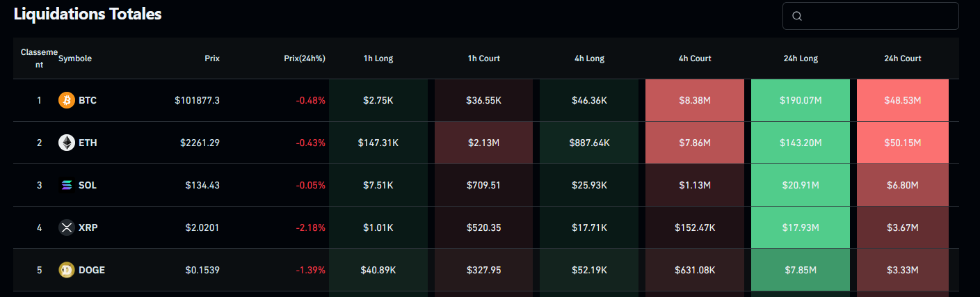This screenshot has width=980, height=297.
Task: Select BTC 24h Long green cell $190.07M
Action: [x=801, y=100]
